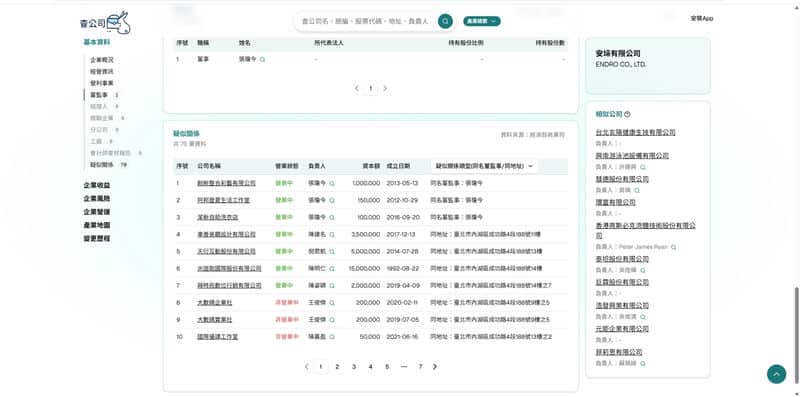Click the previous-page arrow in the directors table
This screenshot has height=397, width=800.
point(357,88)
